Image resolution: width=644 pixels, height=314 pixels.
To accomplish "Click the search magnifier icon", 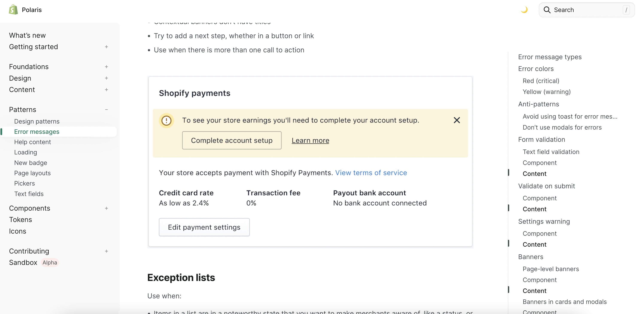I will click(547, 10).
